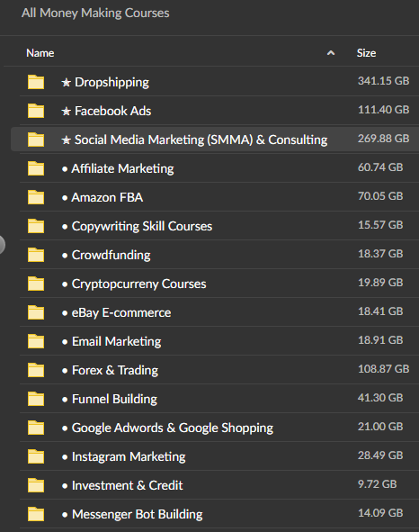Click the 341.15 GB size value
Screen dimensions: 419x532
pyautogui.click(x=383, y=81)
